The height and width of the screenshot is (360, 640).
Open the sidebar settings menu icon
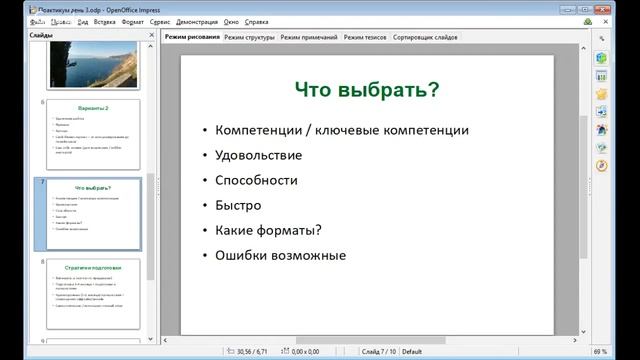click(x=601, y=39)
